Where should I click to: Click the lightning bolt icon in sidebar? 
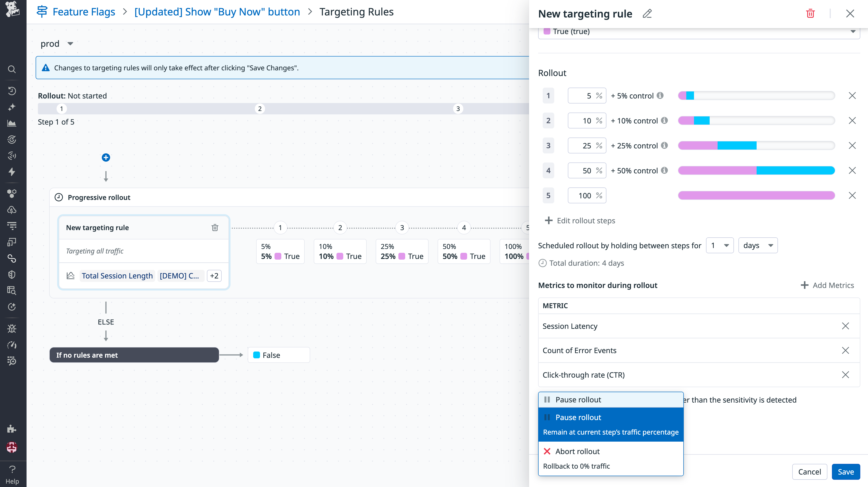point(12,172)
